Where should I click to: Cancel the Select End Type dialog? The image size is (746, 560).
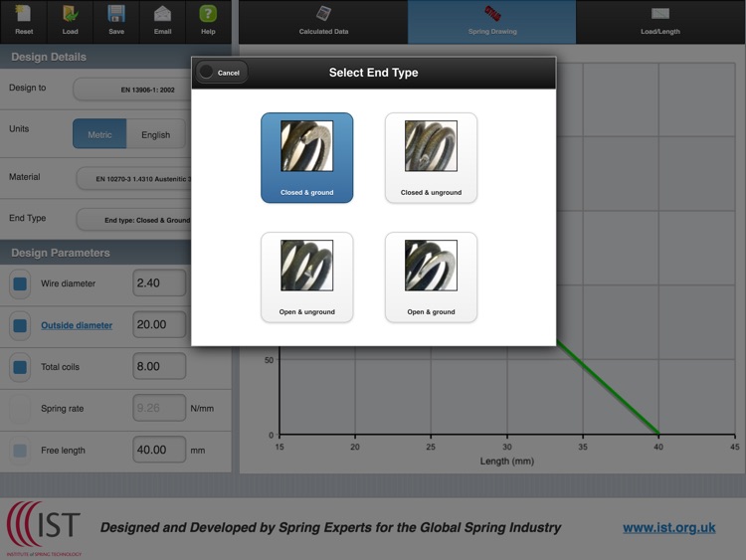222,73
